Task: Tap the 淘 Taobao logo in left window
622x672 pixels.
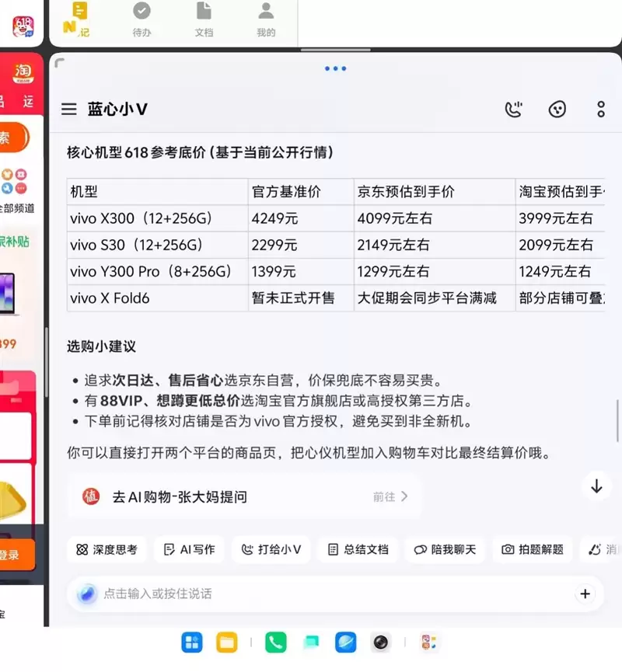Action: point(23,73)
